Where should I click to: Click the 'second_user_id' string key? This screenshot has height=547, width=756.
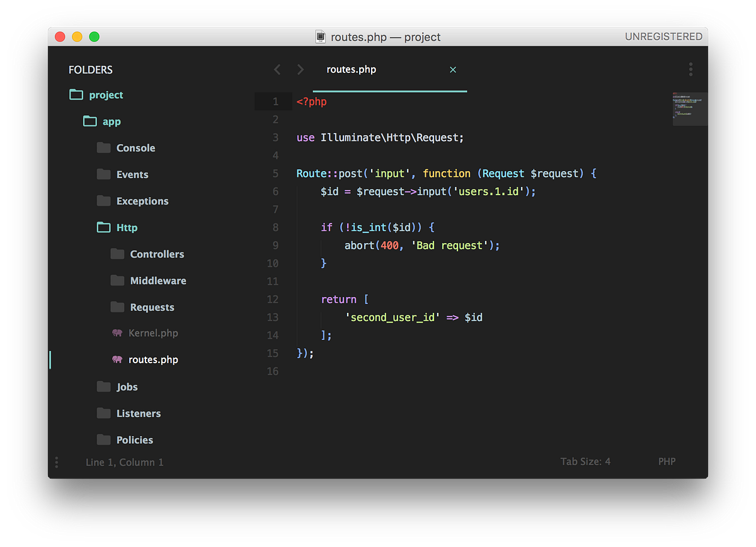click(392, 317)
